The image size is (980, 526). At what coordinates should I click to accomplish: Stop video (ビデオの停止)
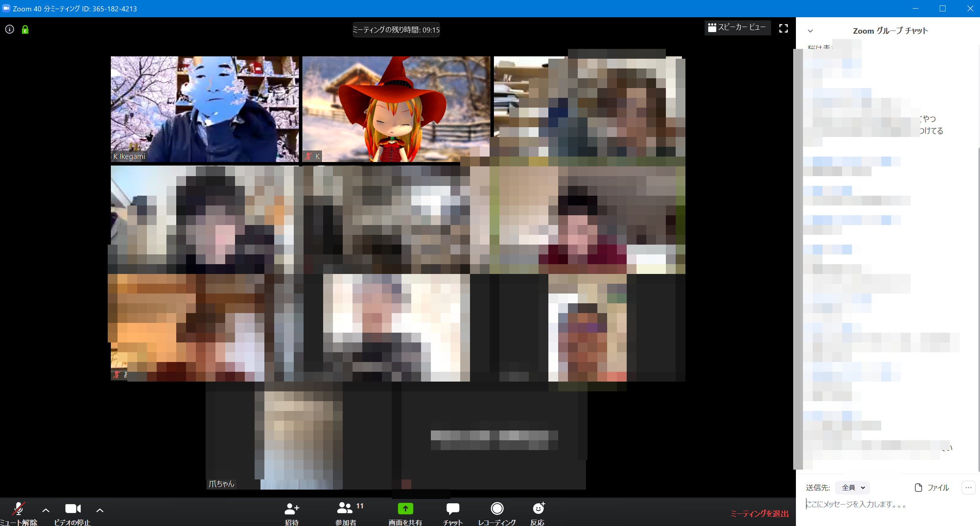click(x=73, y=513)
